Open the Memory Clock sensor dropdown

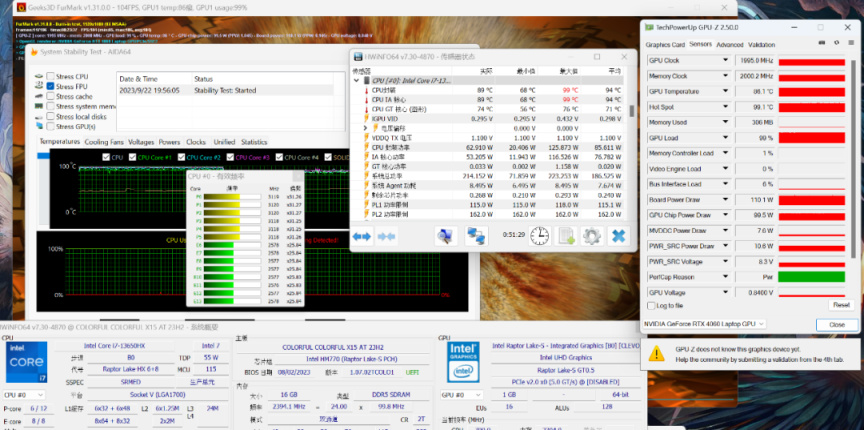pos(725,76)
